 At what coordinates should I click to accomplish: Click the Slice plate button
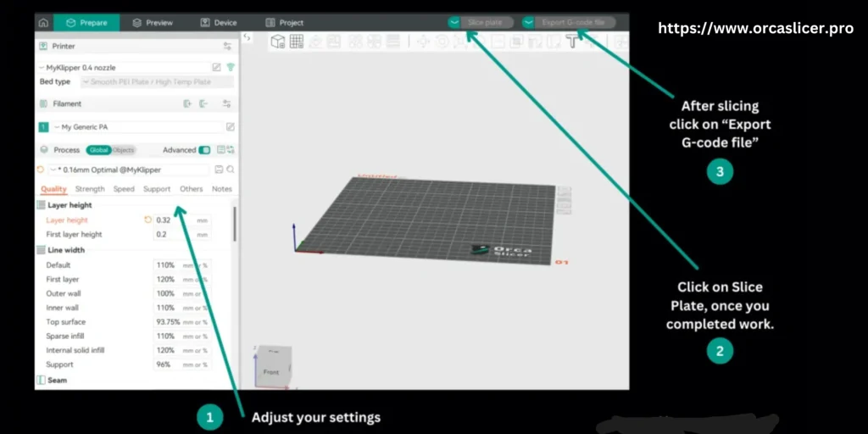point(487,23)
